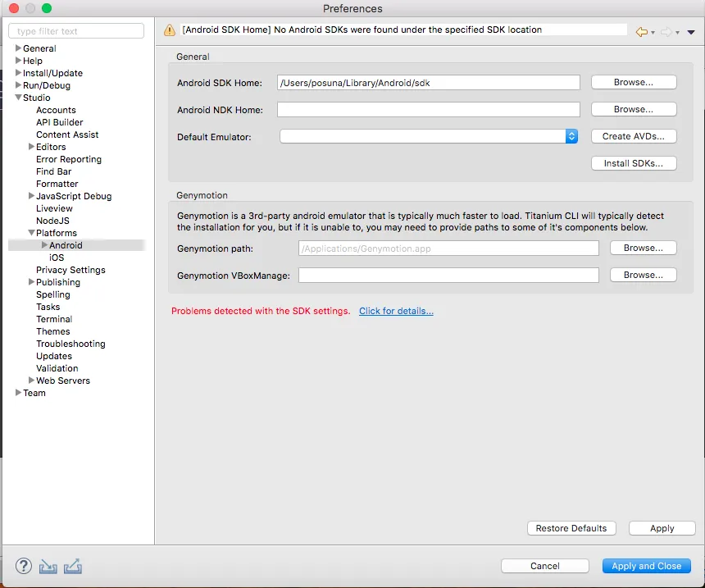The image size is (705, 588).
Task: Expand the Publishing tree node
Action: [31, 281]
